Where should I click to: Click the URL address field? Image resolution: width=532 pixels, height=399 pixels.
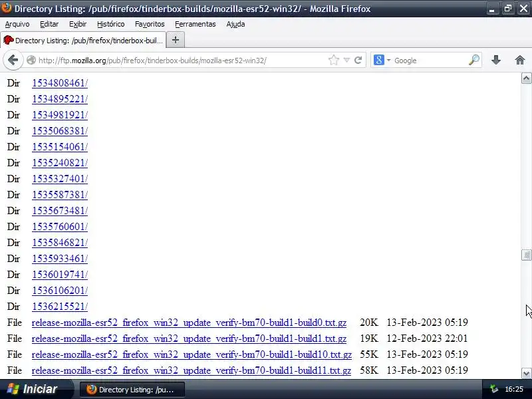[182, 61]
